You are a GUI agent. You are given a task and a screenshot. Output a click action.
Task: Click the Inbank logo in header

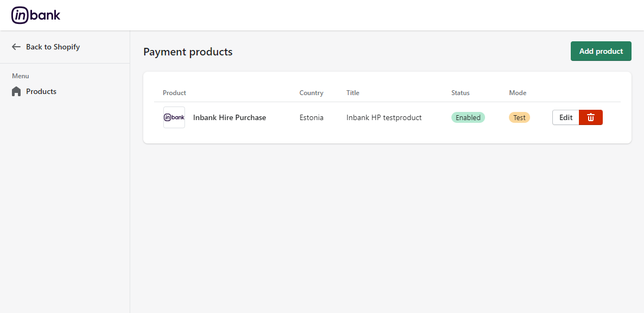pos(36,15)
